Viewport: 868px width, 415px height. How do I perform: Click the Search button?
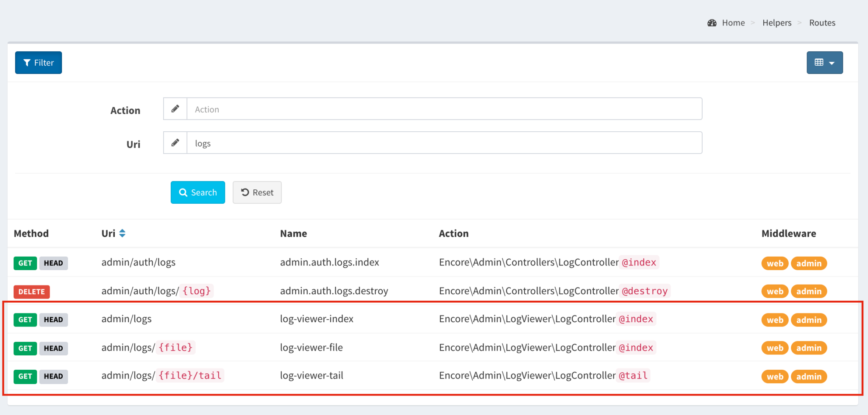point(198,192)
